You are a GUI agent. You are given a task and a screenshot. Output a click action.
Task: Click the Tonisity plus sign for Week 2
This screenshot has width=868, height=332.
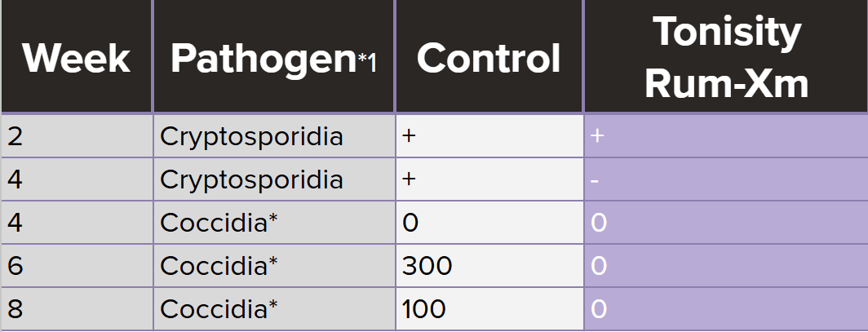pos(597,136)
